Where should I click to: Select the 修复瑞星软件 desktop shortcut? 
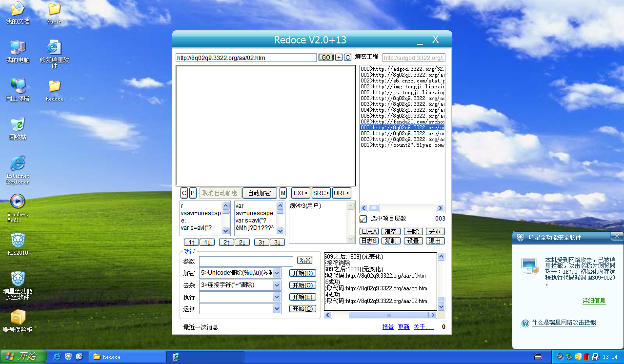pos(54,55)
